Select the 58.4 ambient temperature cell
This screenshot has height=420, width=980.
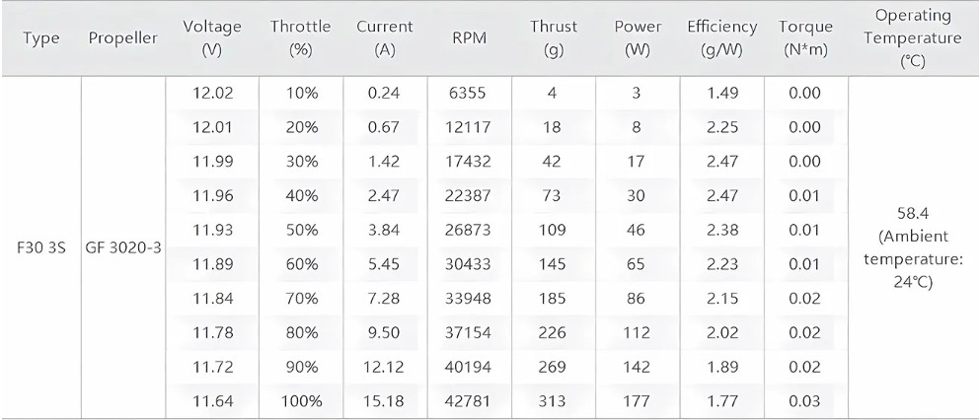pyautogui.click(x=913, y=247)
